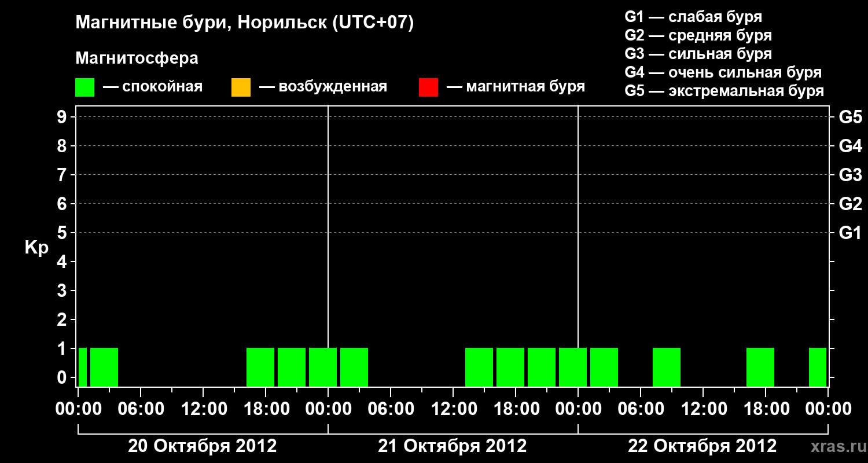Screen dimensions: 868x463
Task: Click the date label '21 Октября 2012'
Action: coord(453,446)
